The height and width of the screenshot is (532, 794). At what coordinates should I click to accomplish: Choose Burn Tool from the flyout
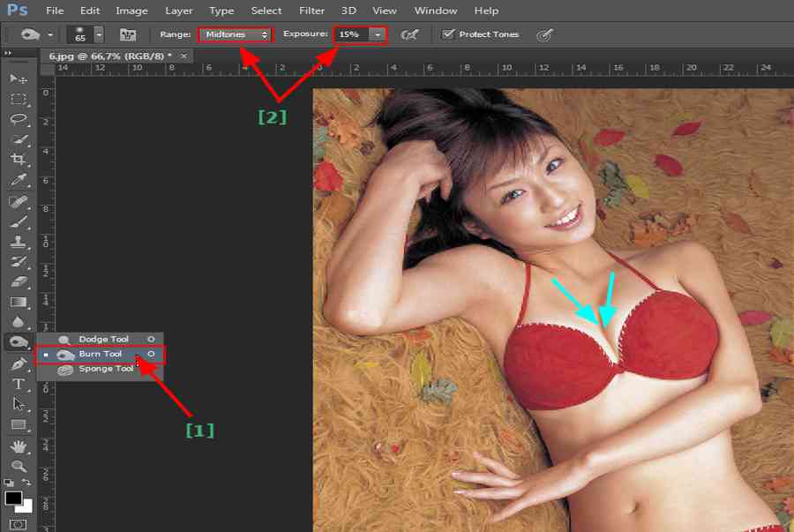tap(100, 355)
